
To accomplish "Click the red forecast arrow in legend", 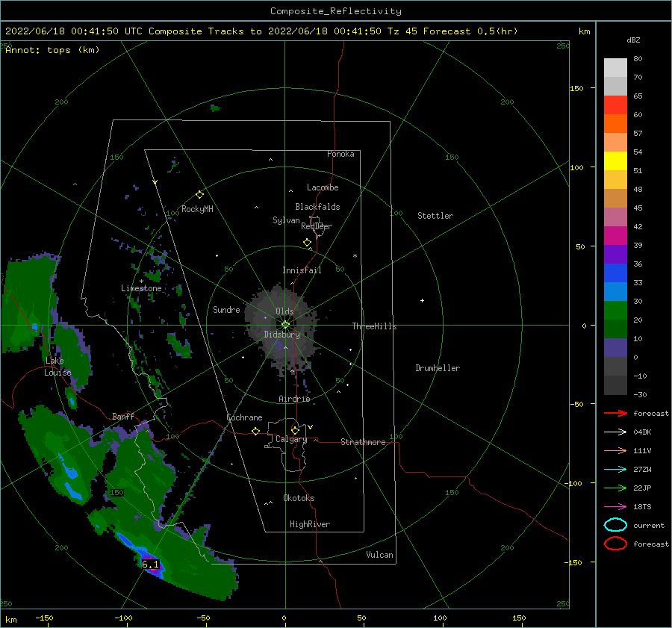I will (x=615, y=413).
